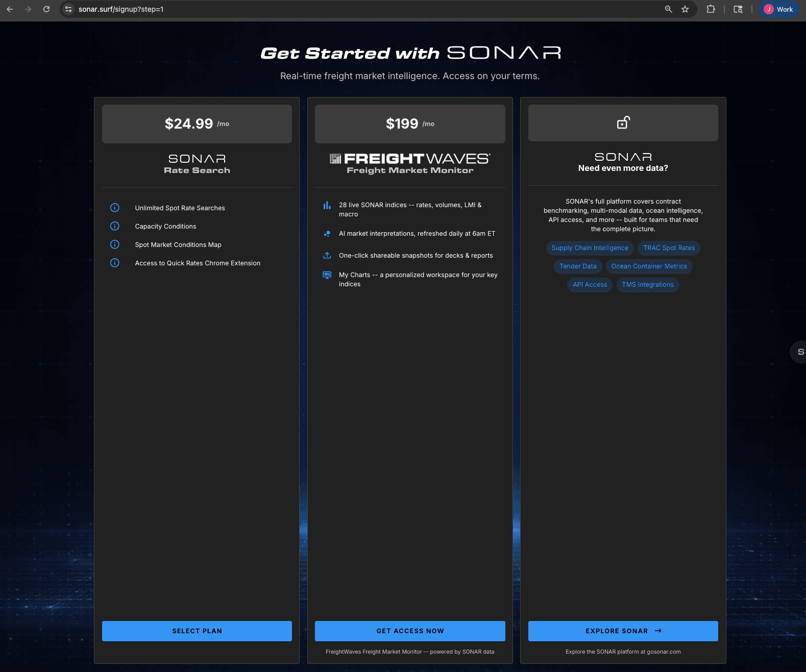The image size is (806, 672).
Task: Click the One-click shareable snapshots feature text
Action: pos(416,256)
